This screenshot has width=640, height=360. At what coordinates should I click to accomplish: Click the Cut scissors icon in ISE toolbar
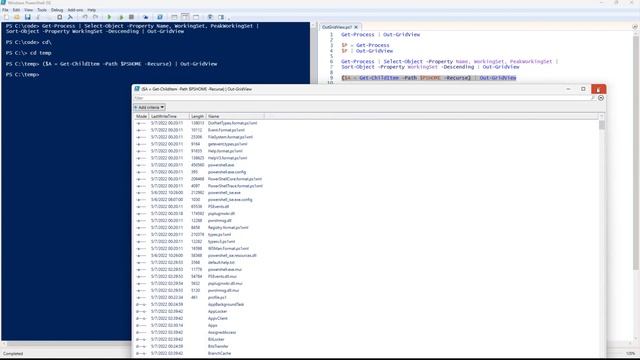tap(38, 17)
